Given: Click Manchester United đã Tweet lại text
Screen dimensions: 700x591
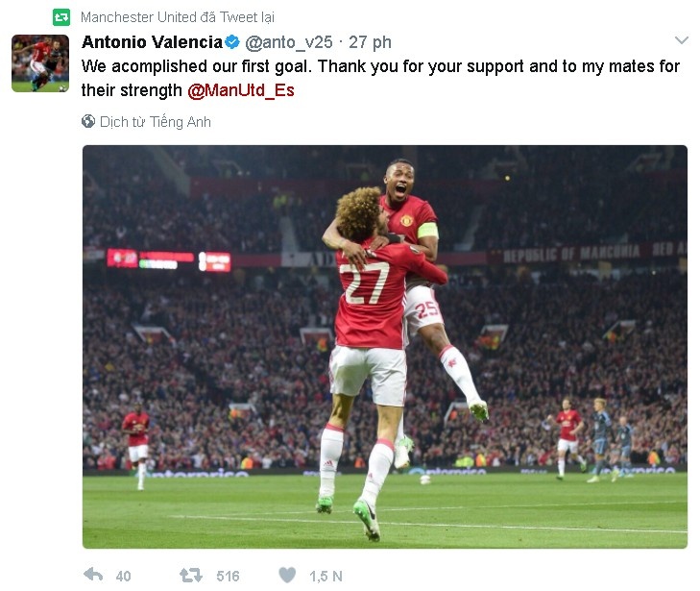Looking at the screenshot, I should click(178, 17).
